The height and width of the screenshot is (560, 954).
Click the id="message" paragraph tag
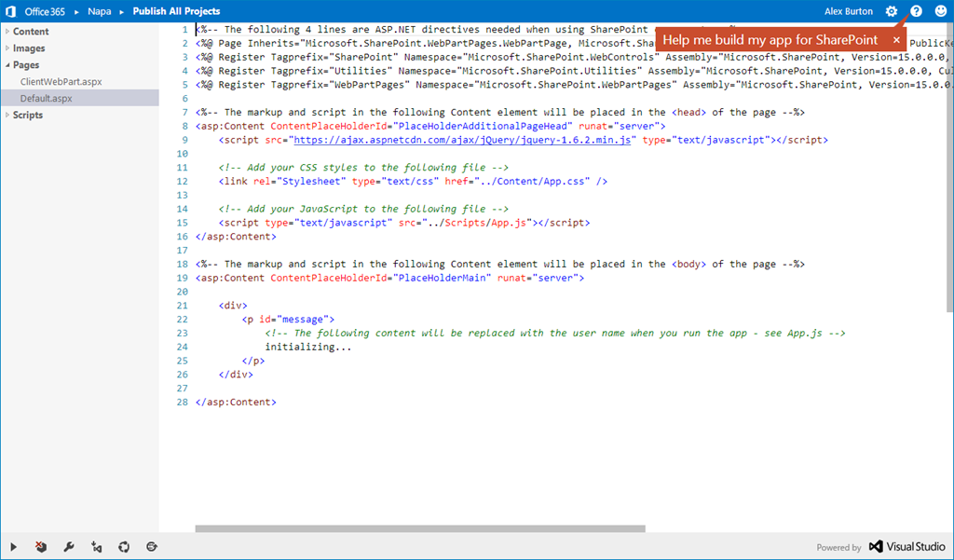[x=288, y=319]
